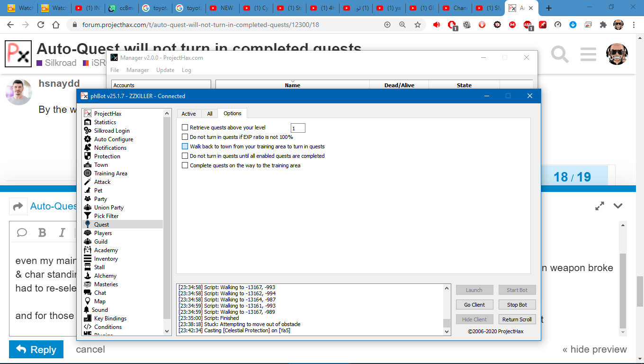Open the Map pin icon entry
This screenshot has height=364, width=644.
tap(88, 301)
